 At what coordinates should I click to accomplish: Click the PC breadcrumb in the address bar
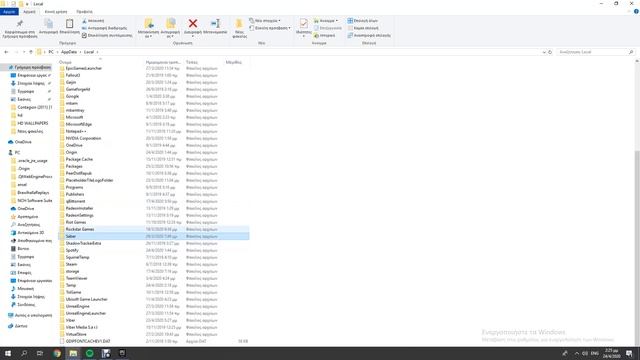51,52
